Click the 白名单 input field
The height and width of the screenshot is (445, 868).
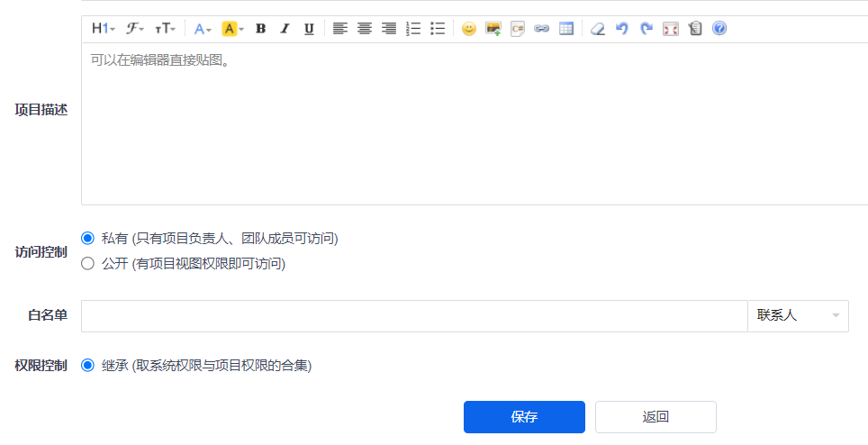(414, 316)
